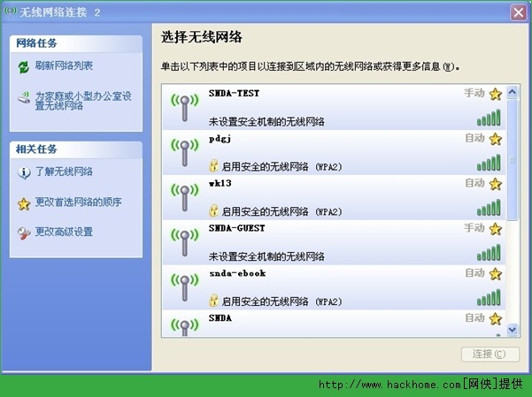Click the star icon on the SNDA-GUEST row
Viewport: 532px width, 397px height.
495,228
